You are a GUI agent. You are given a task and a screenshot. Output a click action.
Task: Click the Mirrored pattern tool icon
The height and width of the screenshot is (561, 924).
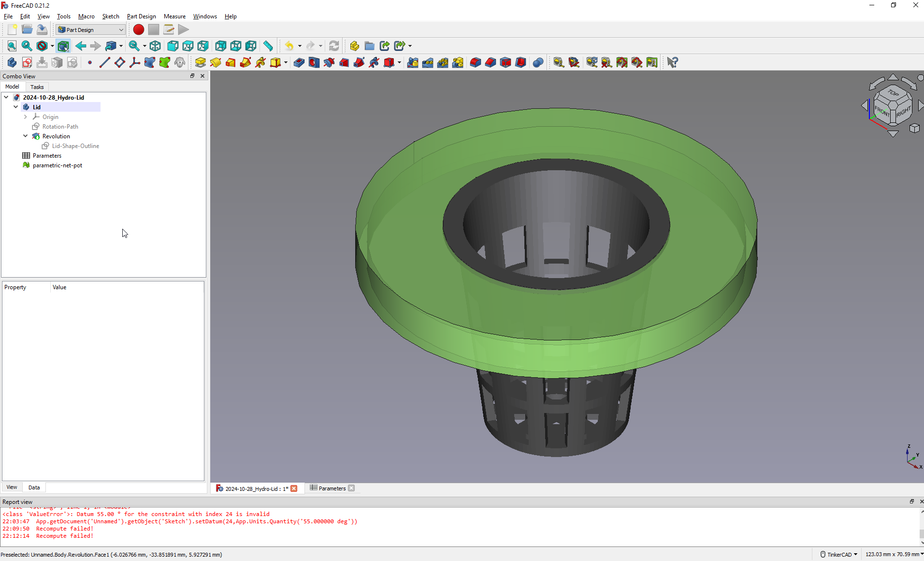point(413,62)
